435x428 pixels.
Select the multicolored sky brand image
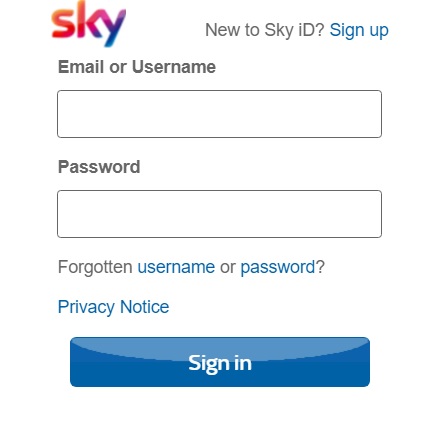(x=89, y=23)
